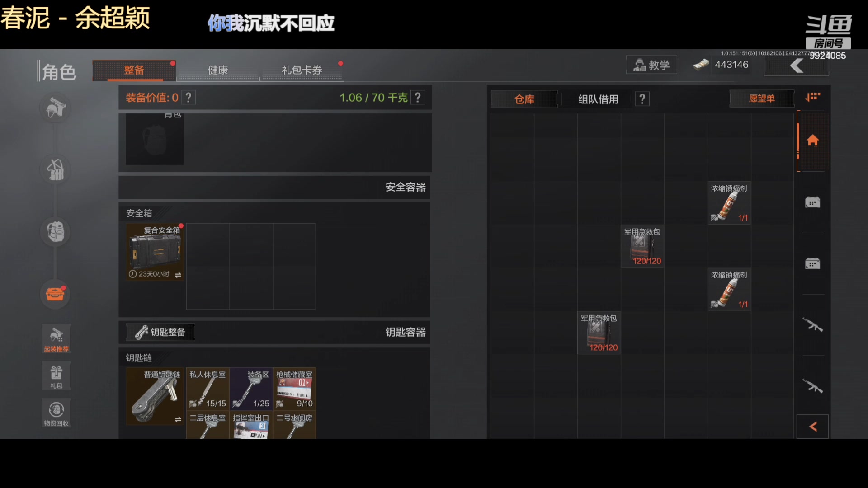The image size is (868, 488).
Task: Click the 443146 currency amount
Action: pos(731,65)
